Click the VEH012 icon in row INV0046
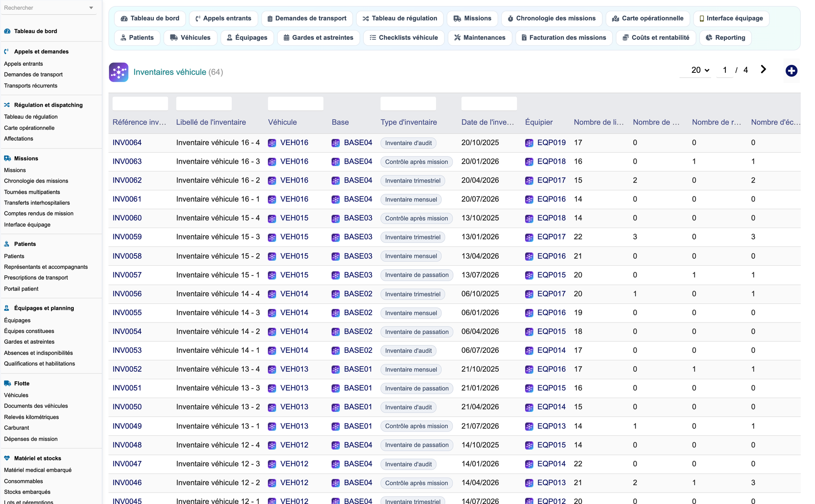The width and height of the screenshot is (815, 504). point(272,483)
